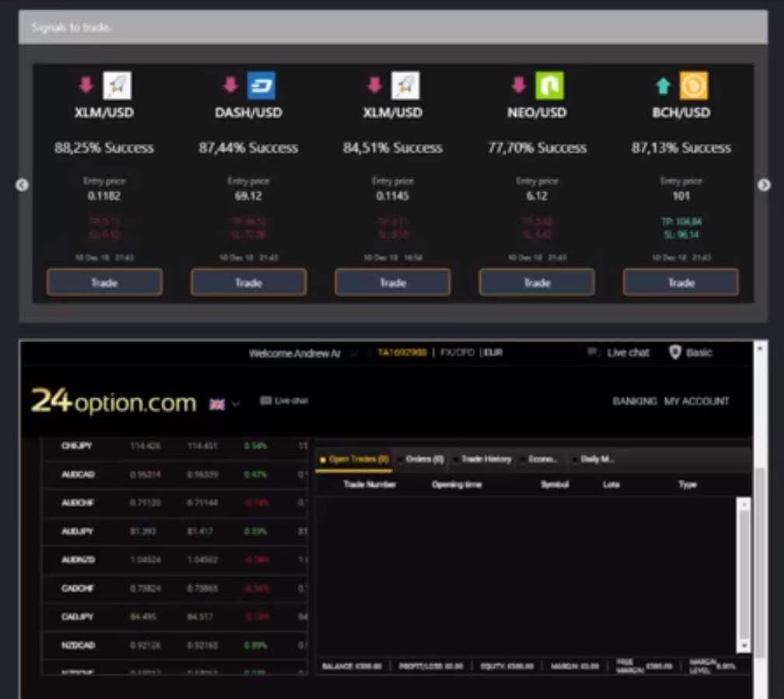Click the blue DASH coin icon

point(262,86)
